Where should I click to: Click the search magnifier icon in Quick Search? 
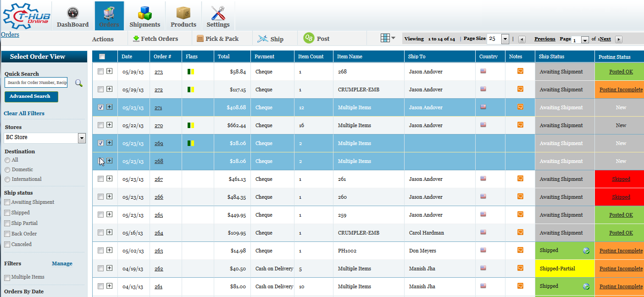pos(79,83)
